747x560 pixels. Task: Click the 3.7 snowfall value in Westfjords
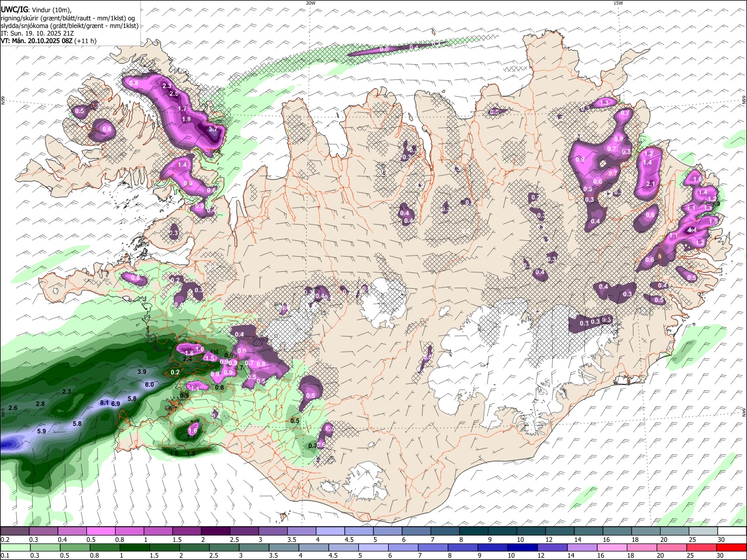pyautogui.click(x=213, y=129)
